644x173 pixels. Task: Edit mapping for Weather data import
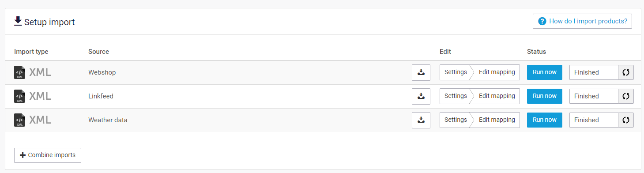(497, 120)
